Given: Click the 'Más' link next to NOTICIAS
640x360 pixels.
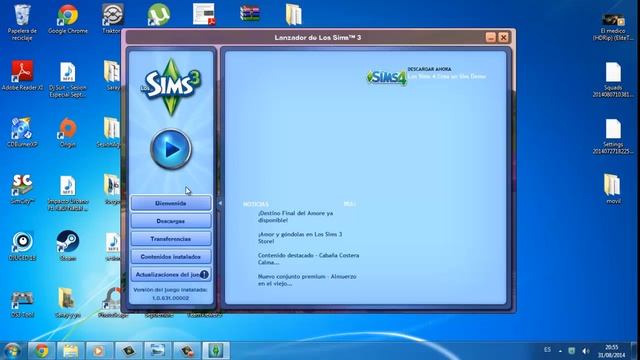Looking at the screenshot, I should coord(349,204).
